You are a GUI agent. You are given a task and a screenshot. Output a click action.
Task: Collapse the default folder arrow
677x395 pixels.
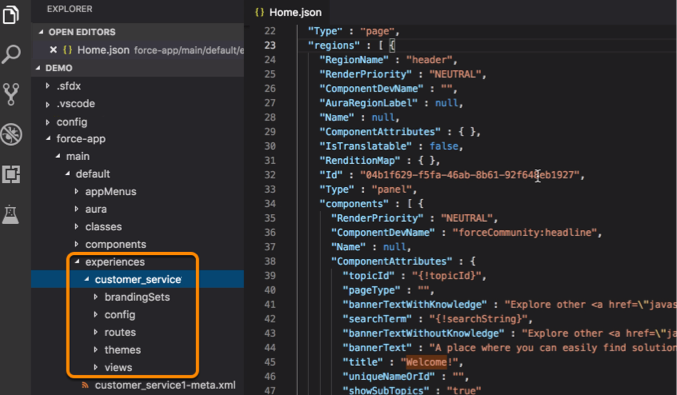click(67, 174)
